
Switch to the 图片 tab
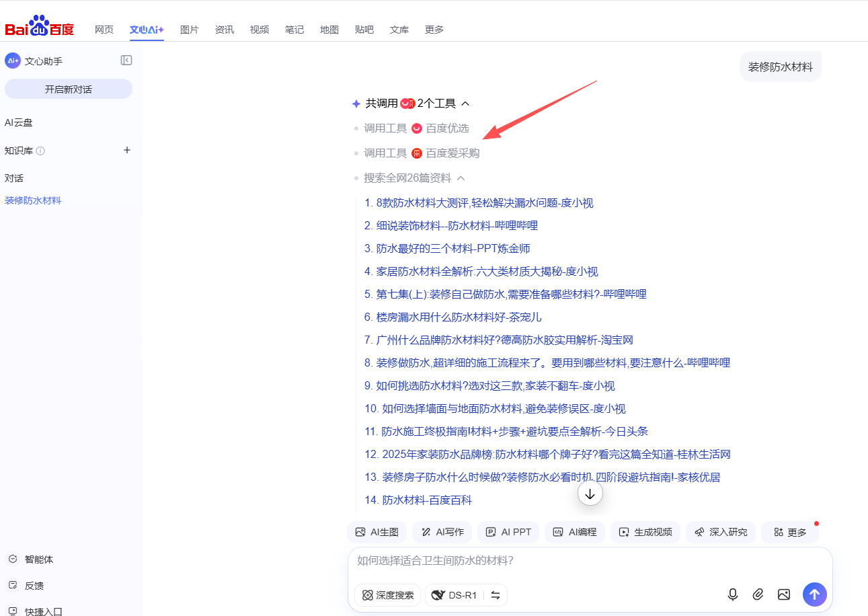[x=190, y=30]
